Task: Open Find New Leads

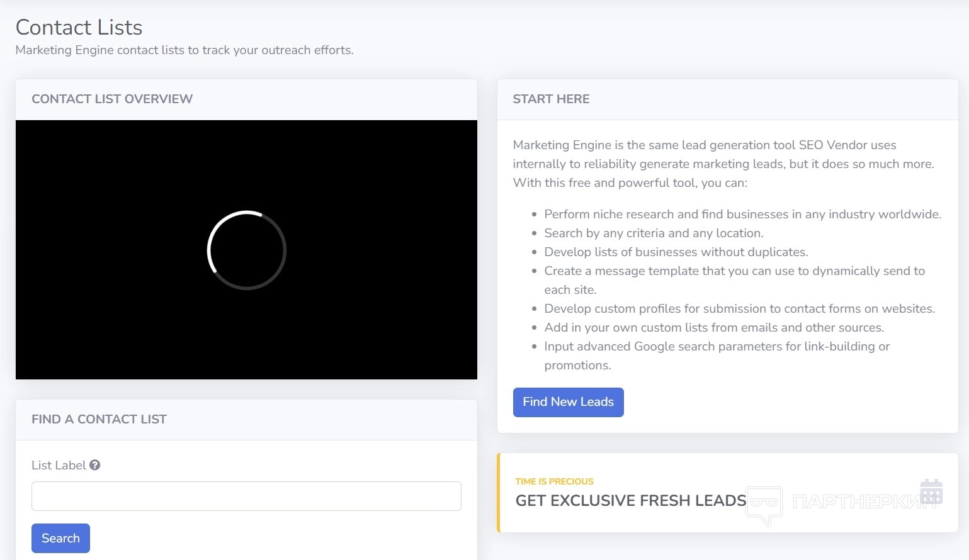Action: [568, 402]
